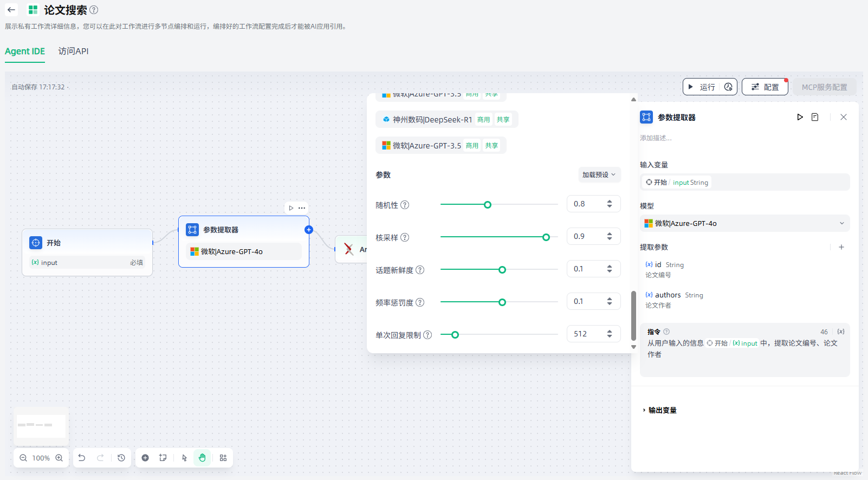Toggle the hand pan tool
Screen dimensions: 868x480
202,458
